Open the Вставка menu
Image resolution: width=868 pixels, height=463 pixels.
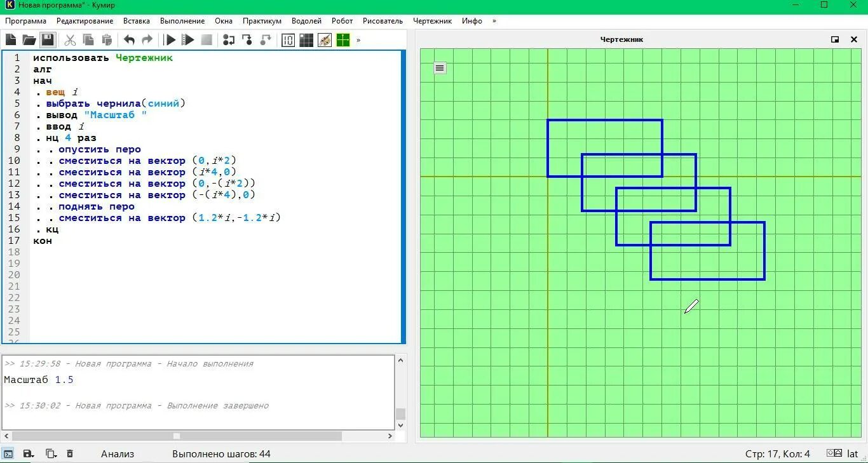[x=137, y=21]
